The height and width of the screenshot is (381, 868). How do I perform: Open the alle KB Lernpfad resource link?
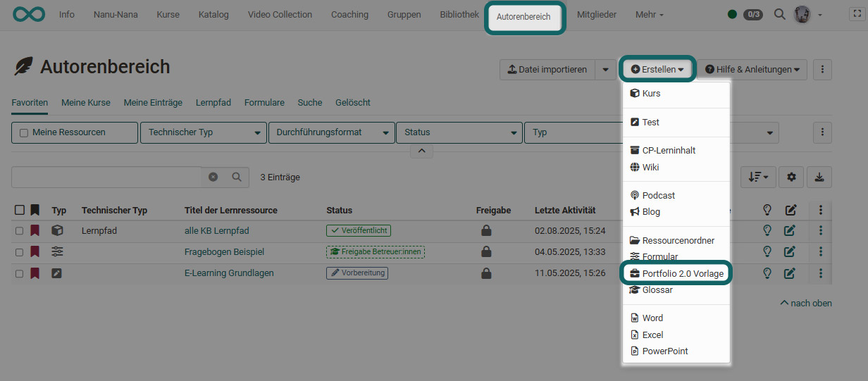pyautogui.click(x=216, y=230)
